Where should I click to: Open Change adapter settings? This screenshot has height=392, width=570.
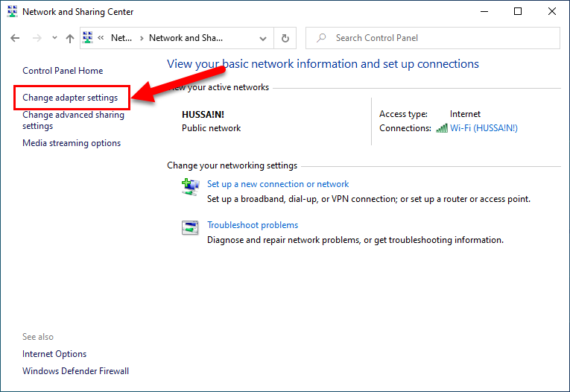[x=70, y=98]
